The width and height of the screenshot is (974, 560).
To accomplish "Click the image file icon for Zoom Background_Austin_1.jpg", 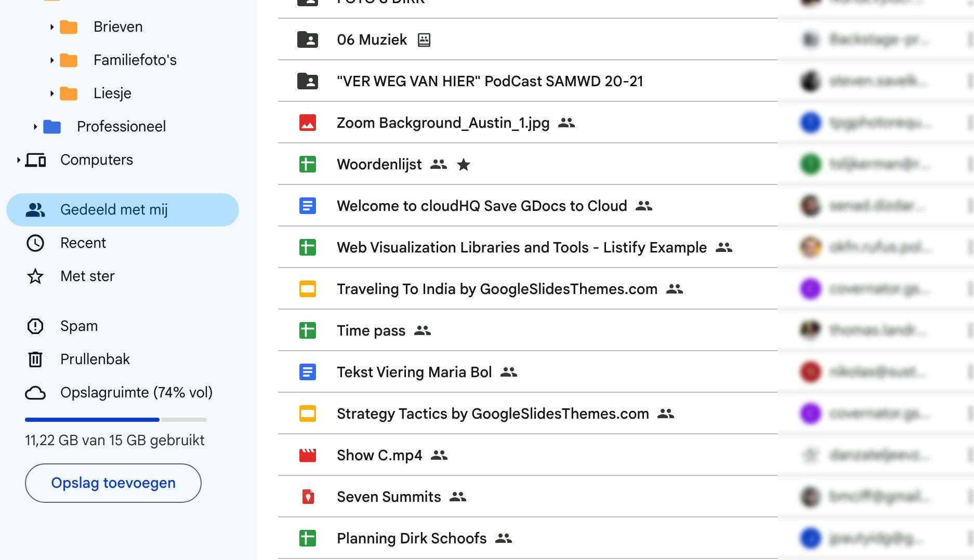I will [308, 123].
